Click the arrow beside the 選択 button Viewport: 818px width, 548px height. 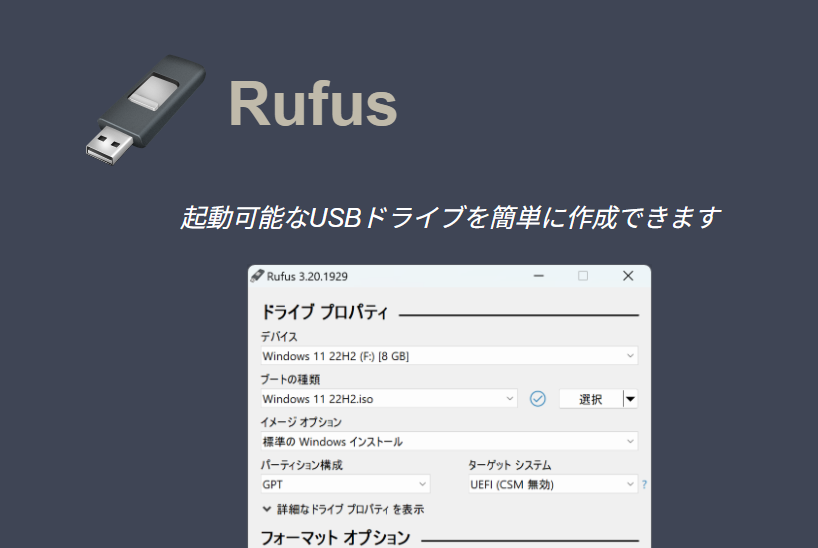(630, 399)
